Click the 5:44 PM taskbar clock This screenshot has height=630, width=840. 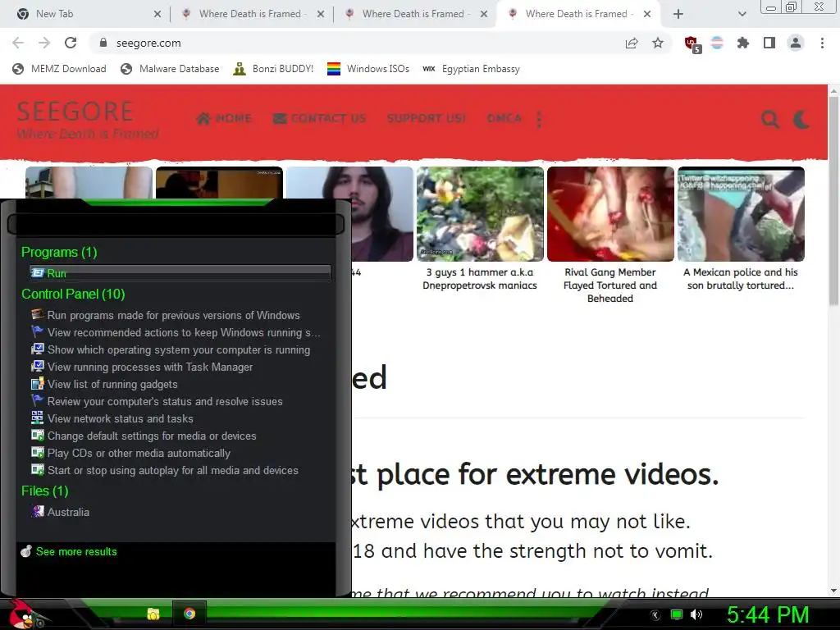768,614
